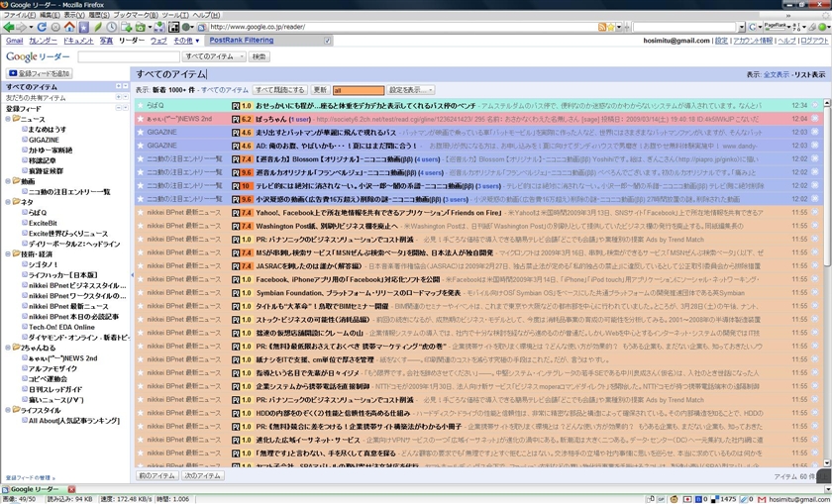Click the Google Reader search text field
This screenshot has height=504, width=832.
point(129,56)
